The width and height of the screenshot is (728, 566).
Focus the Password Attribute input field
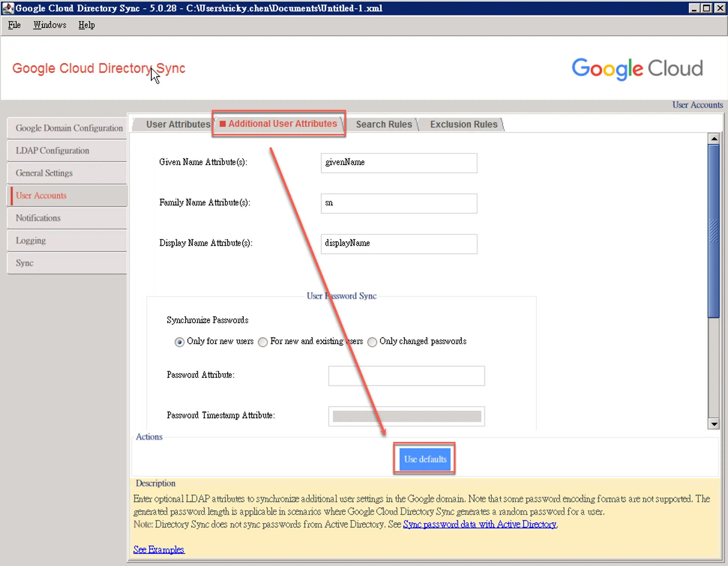tap(406, 376)
